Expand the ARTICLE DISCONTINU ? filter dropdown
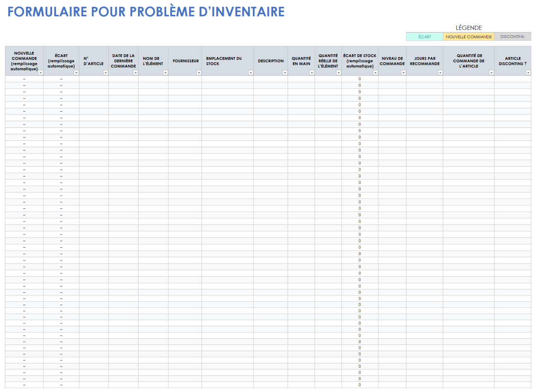 (x=528, y=73)
